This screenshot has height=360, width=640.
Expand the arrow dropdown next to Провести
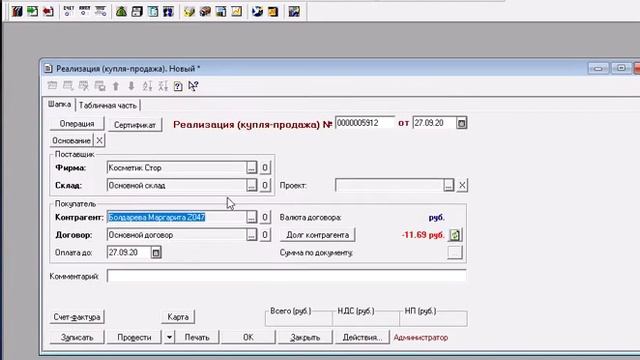[169, 338]
